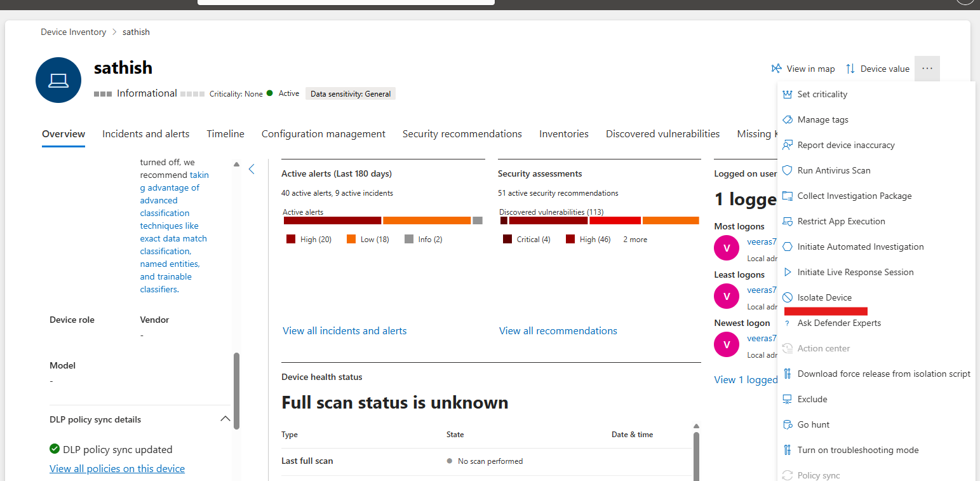The image size is (980, 481).
Task: Open the Device value selector
Action: click(x=877, y=69)
